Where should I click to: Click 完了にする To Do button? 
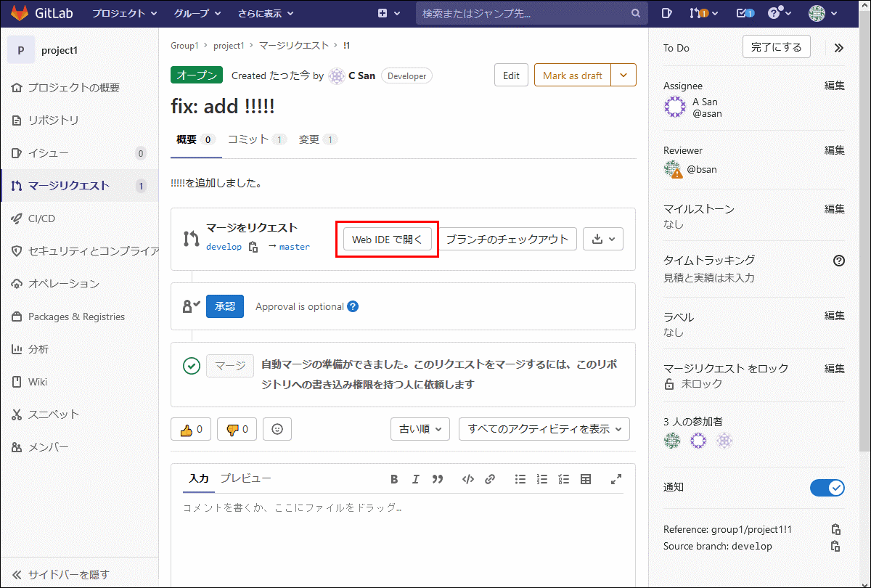777,47
